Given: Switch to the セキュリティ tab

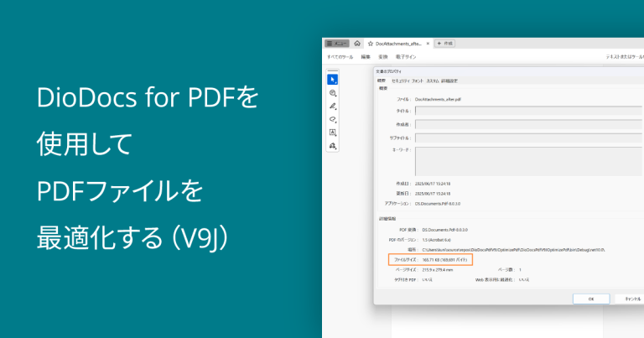Looking at the screenshot, I should 401,81.
